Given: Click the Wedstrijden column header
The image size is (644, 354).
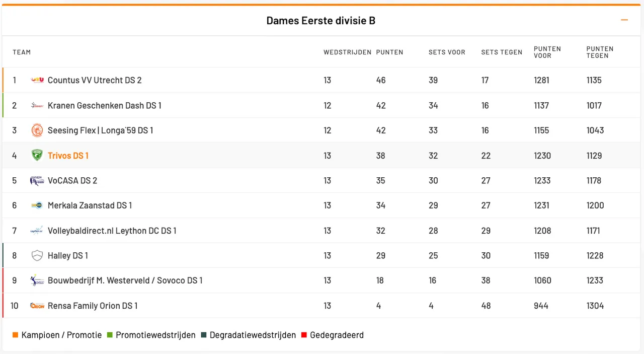Looking at the screenshot, I should pos(347,52).
